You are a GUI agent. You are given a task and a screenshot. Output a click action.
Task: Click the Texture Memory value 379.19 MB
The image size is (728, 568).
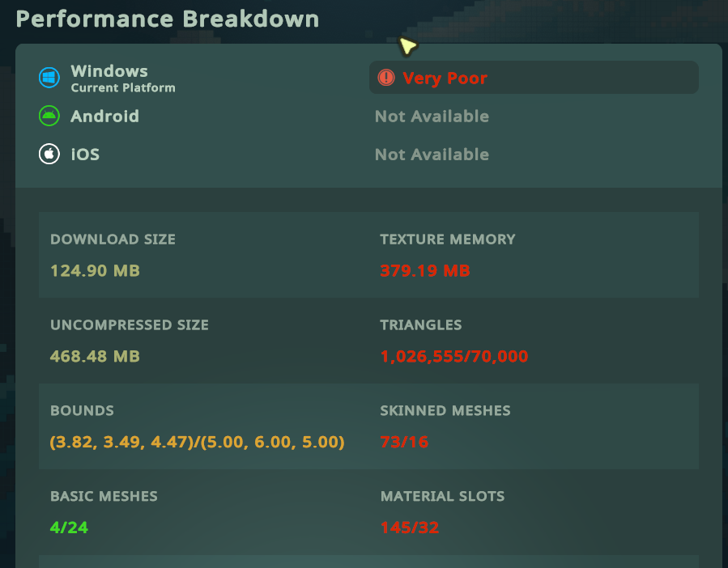point(425,270)
